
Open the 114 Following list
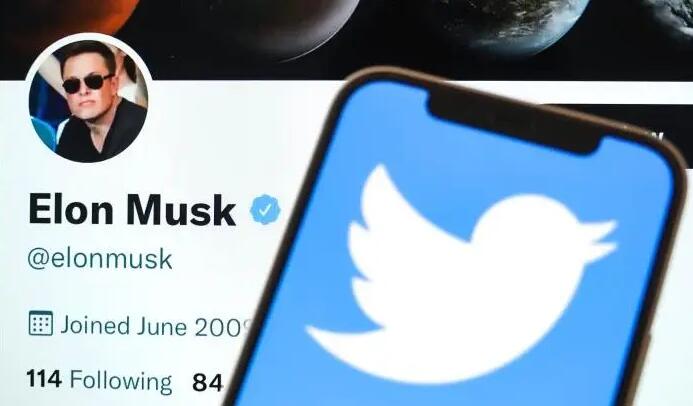click(99, 380)
